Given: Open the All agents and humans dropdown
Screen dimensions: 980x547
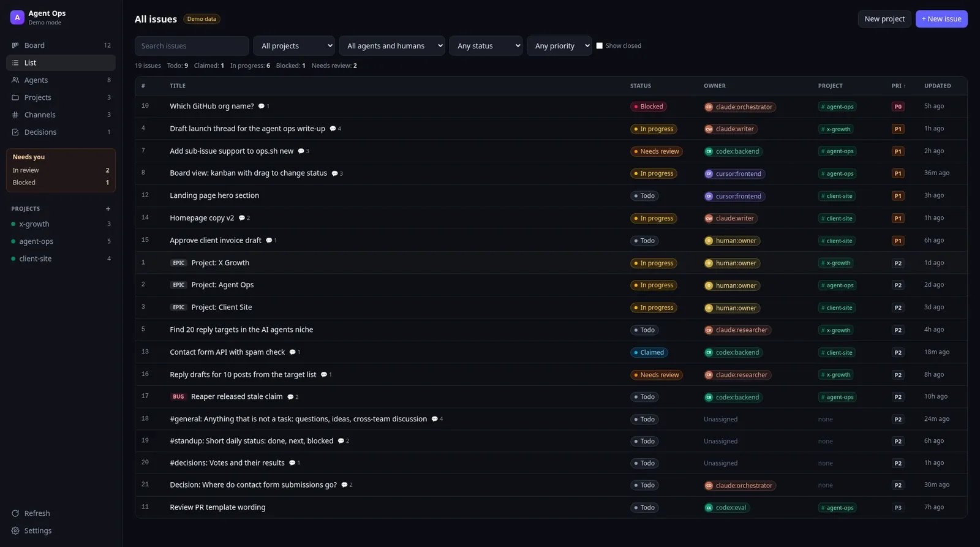Looking at the screenshot, I should (392, 46).
